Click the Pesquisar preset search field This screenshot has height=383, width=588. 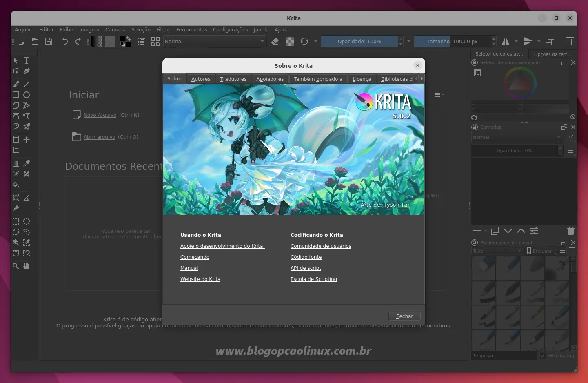pos(504,356)
